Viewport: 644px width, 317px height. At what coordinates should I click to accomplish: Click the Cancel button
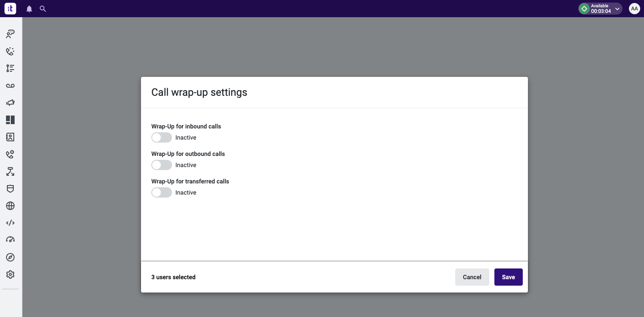coord(472,277)
